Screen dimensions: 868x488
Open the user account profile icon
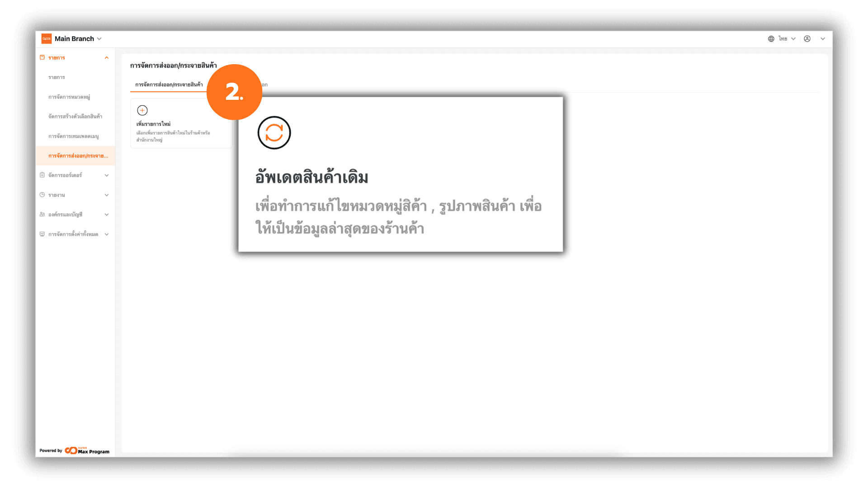coord(807,39)
